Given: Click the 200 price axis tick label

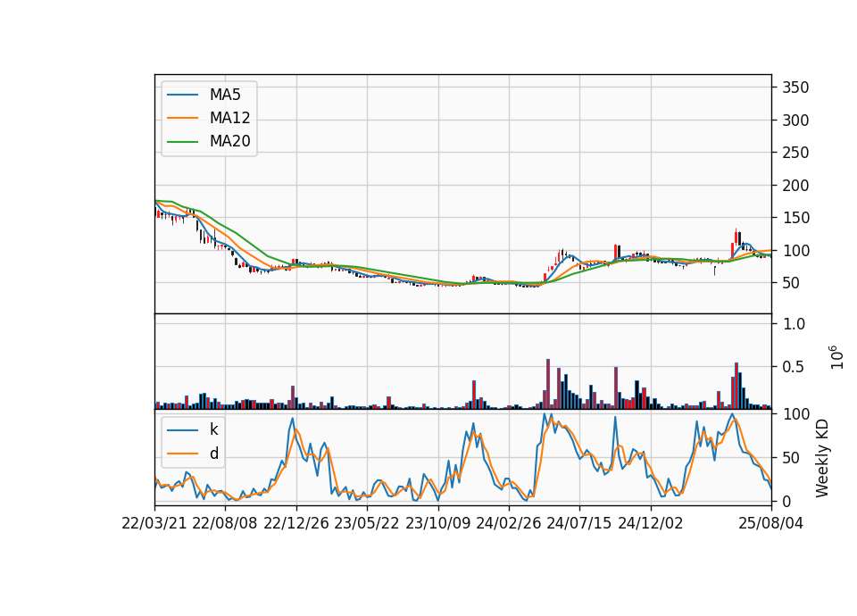Looking at the screenshot, I should coord(795,186).
